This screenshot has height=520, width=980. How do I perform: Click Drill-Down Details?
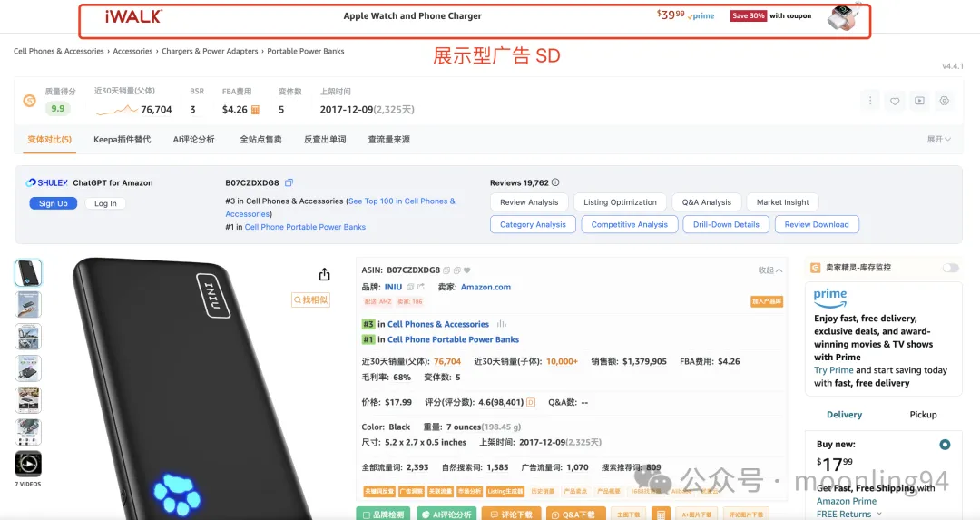(726, 224)
